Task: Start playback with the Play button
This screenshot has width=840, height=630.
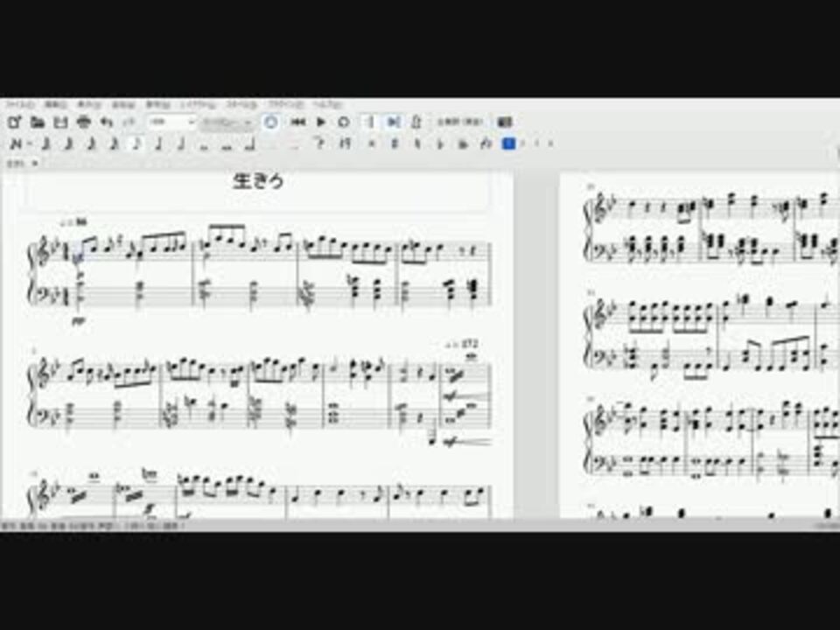Action: [321, 122]
